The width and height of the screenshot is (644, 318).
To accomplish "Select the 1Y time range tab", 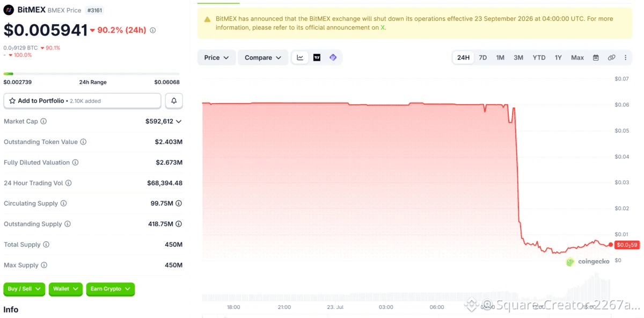I will (x=558, y=57).
